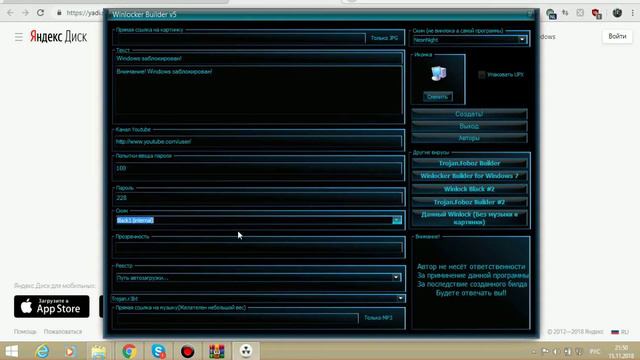
Task: Click the Только JPG label
Action: [x=384, y=38]
